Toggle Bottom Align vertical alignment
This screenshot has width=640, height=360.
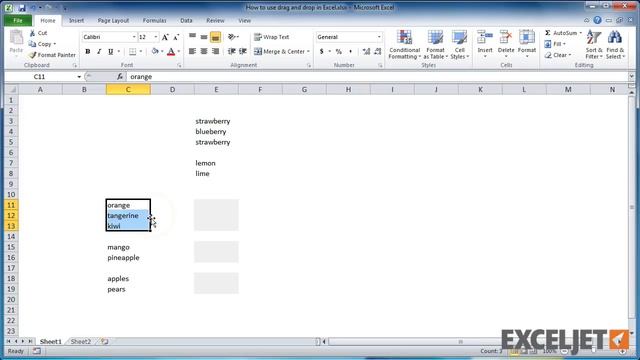[216, 37]
